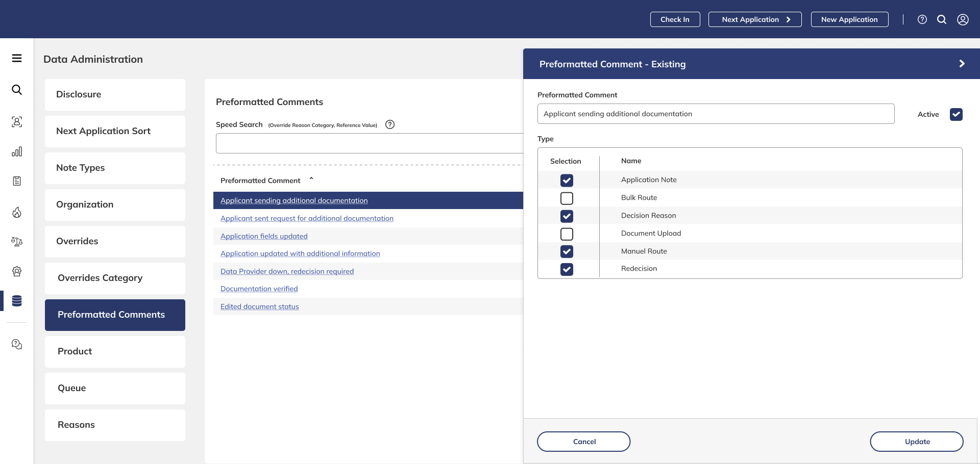Open 'Application fields updated' link
Viewport: 980px width, 464px height.
(x=264, y=236)
